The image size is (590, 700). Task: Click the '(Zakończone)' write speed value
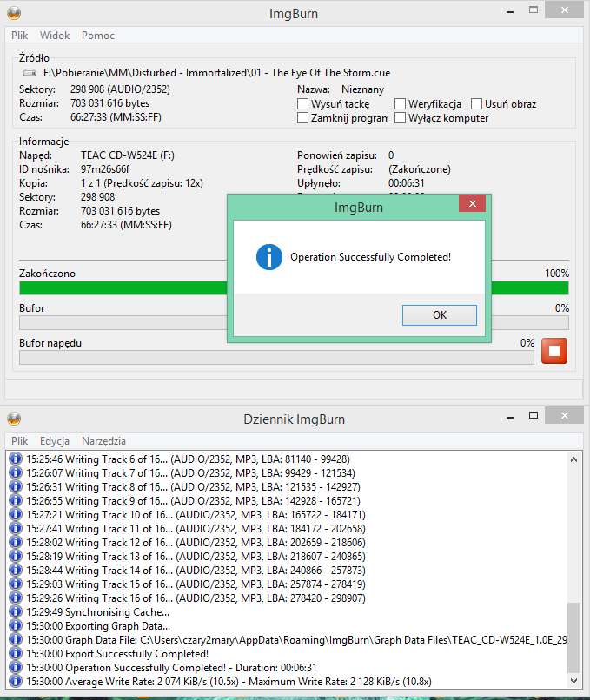420,169
